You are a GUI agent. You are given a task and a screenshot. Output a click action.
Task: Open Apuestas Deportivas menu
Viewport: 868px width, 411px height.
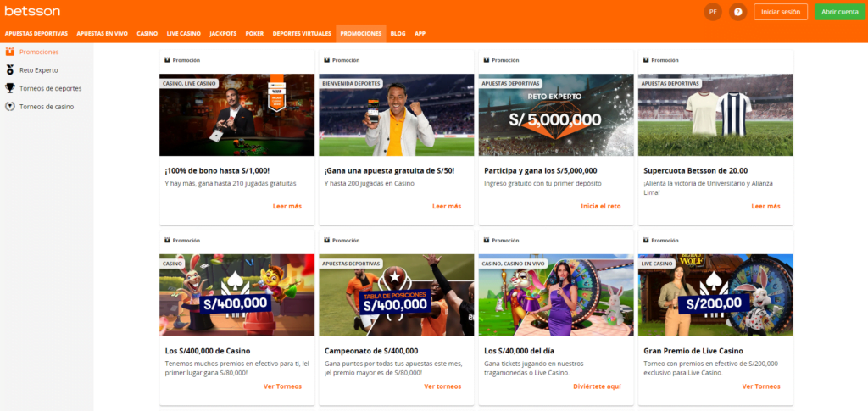[x=36, y=33]
